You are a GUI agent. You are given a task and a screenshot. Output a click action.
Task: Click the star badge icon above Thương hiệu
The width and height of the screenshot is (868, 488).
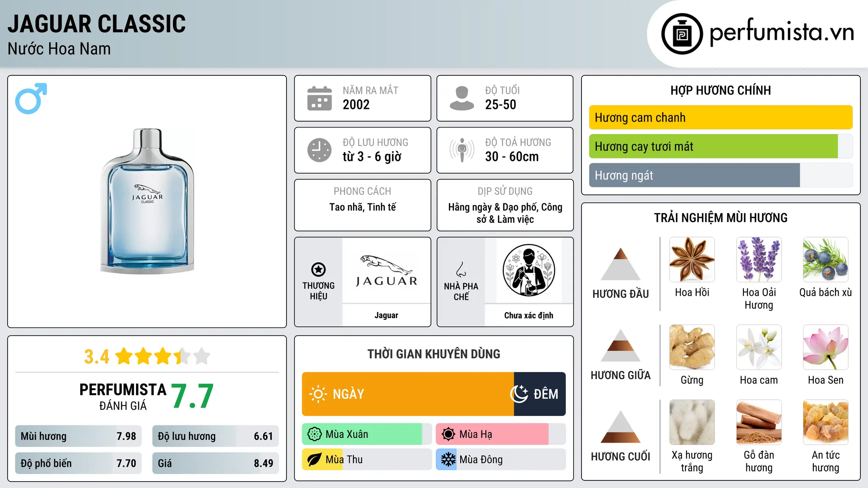[318, 269]
